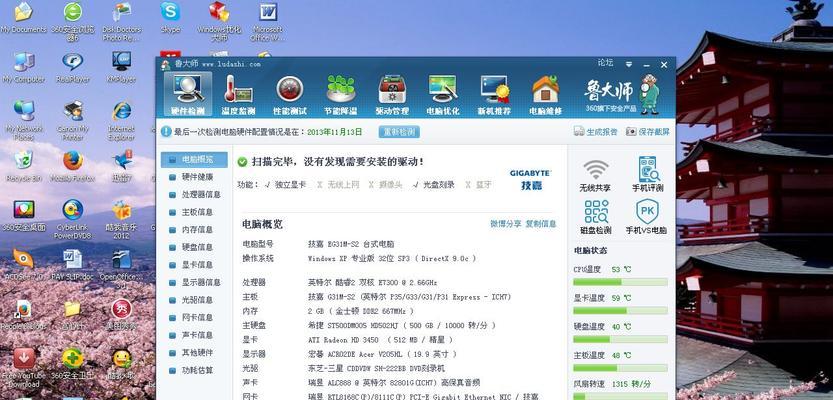Select 内存信息 in the sidebar
833x400 pixels.
[194, 229]
